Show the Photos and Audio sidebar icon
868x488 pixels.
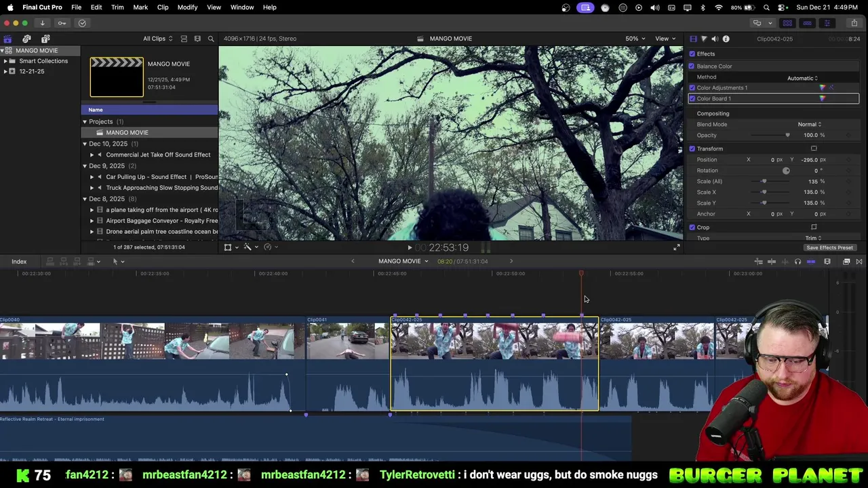tap(26, 39)
